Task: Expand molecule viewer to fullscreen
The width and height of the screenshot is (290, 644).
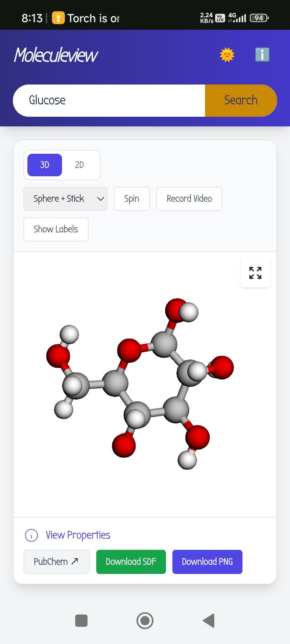Action: 255,273
